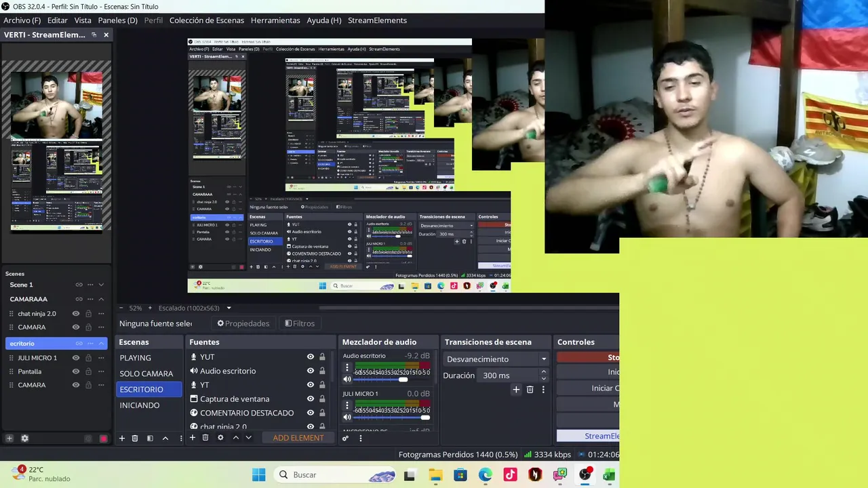
Task: Collapse the CAMARAAA scene group
Action: (101, 299)
